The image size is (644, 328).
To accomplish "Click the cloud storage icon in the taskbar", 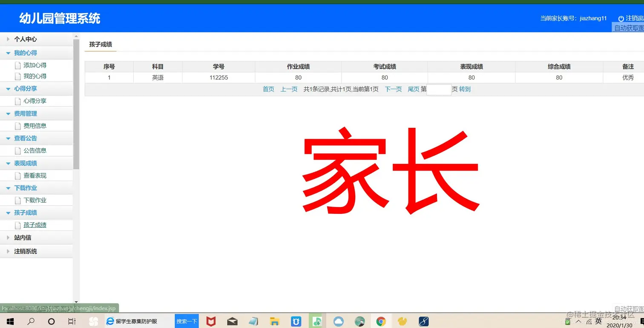I will pyautogui.click(x=338, y=321).
